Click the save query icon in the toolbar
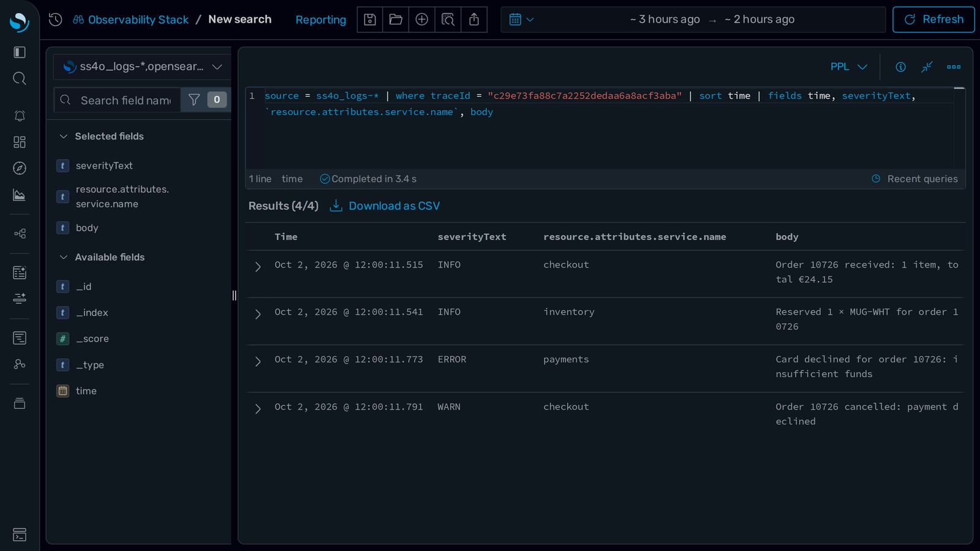 [x=370, y=20]
